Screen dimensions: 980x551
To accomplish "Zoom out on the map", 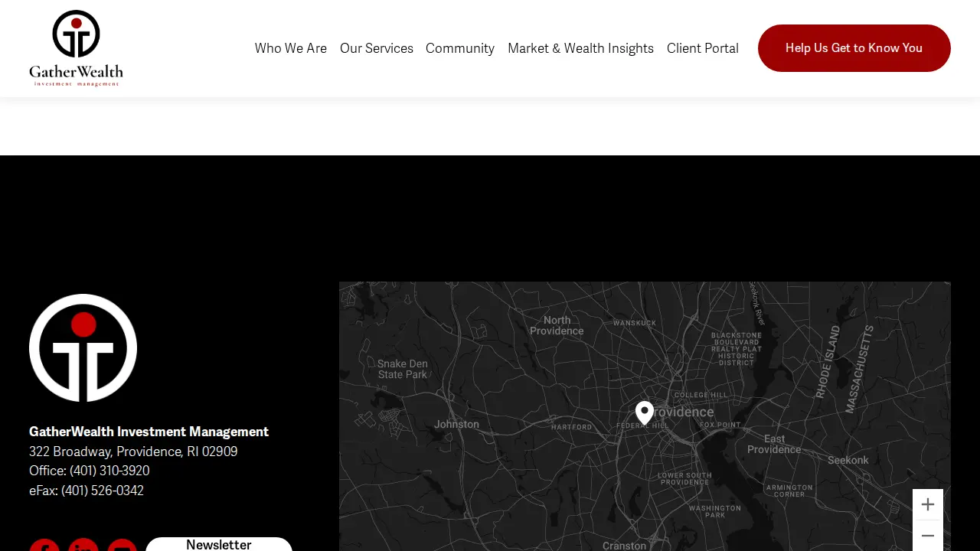I will click(x=928, y=536).
